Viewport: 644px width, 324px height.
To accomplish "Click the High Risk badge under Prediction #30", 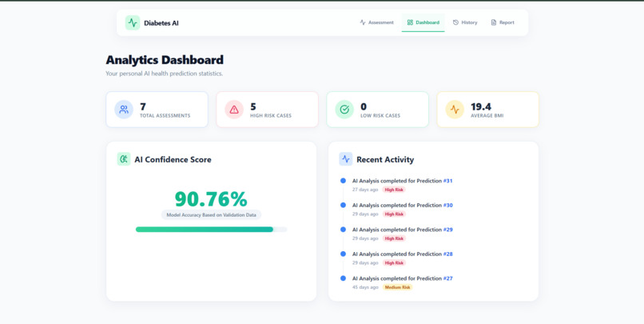I will [394, 214].
